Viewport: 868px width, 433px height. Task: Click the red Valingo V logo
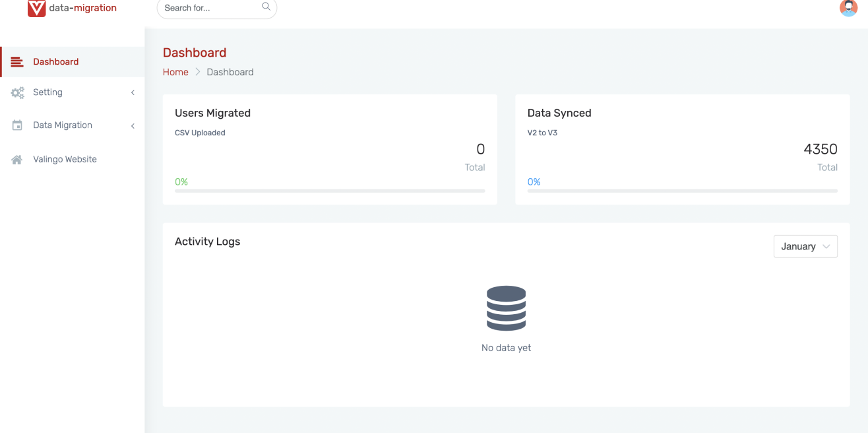pyautogui.click(x=36, y=9)
